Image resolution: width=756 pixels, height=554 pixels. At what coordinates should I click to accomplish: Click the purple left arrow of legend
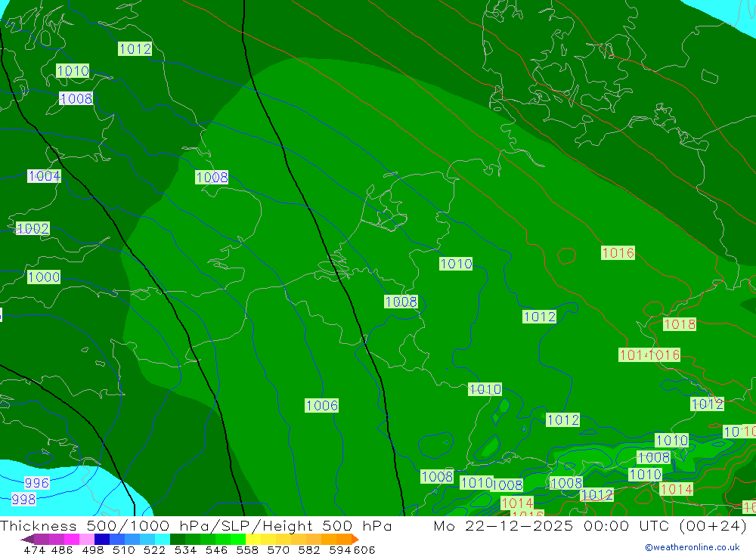click(x=27, y=539)
